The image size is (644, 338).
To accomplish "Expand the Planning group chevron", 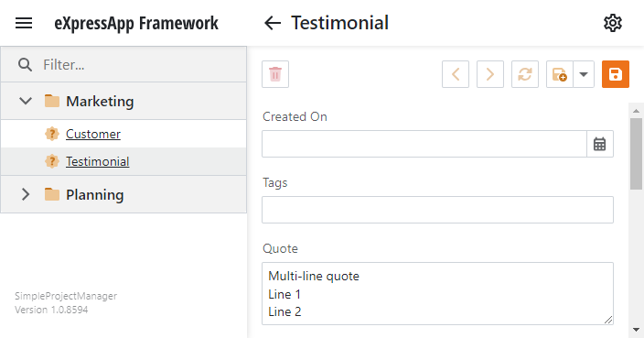I will [x=26, y=194].
